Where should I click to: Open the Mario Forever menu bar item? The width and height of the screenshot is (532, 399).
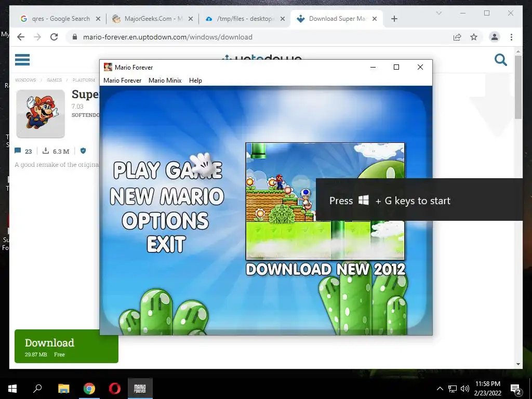(123, 81)
